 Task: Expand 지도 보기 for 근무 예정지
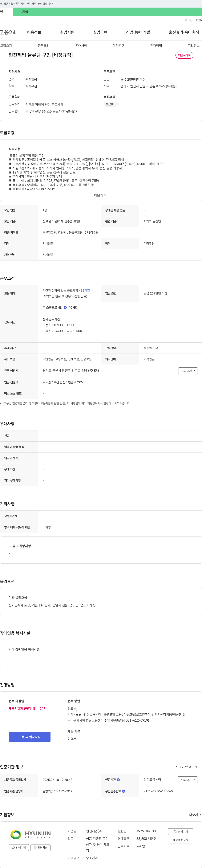click(188, 371)
